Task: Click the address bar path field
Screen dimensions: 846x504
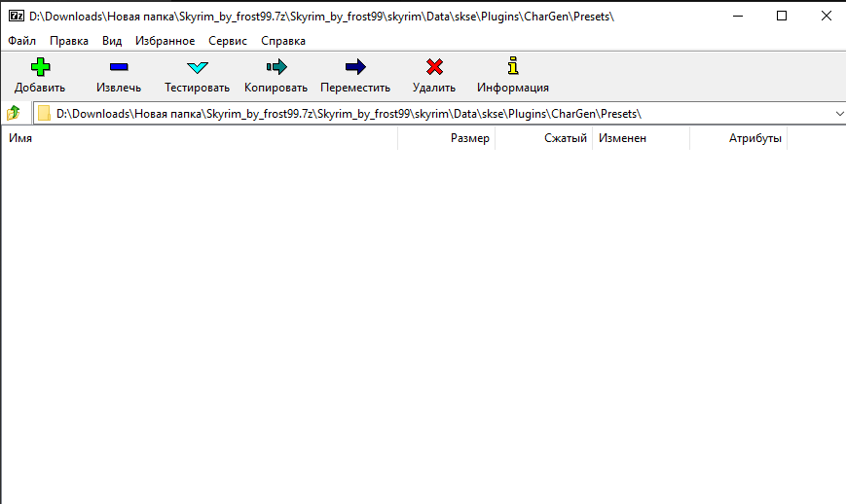Action: pos(438,114)
